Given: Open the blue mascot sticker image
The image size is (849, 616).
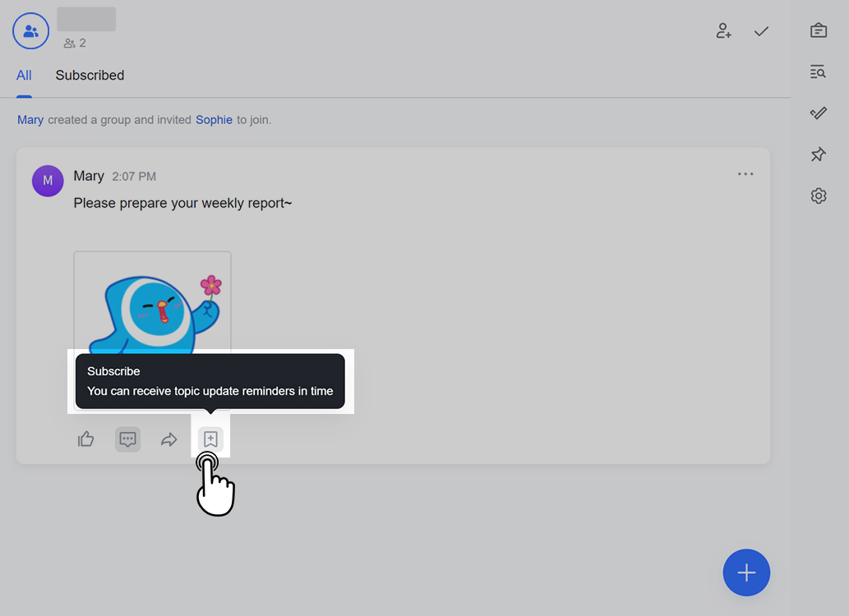Looking at the screenshot, I should 152,304.
